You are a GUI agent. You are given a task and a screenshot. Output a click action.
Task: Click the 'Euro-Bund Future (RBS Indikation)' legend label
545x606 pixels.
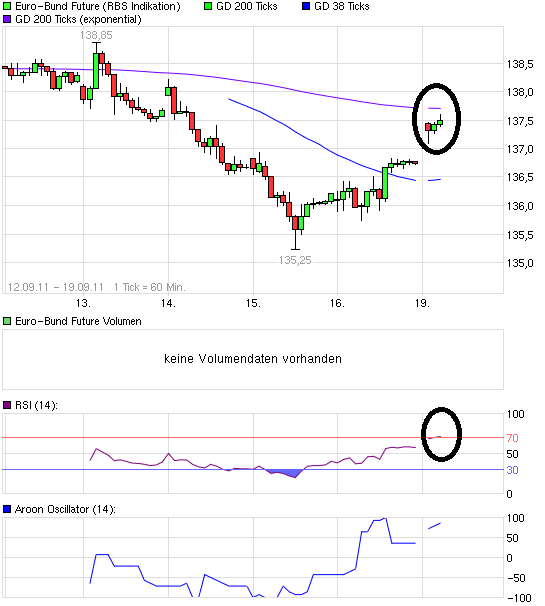point(97,7)
